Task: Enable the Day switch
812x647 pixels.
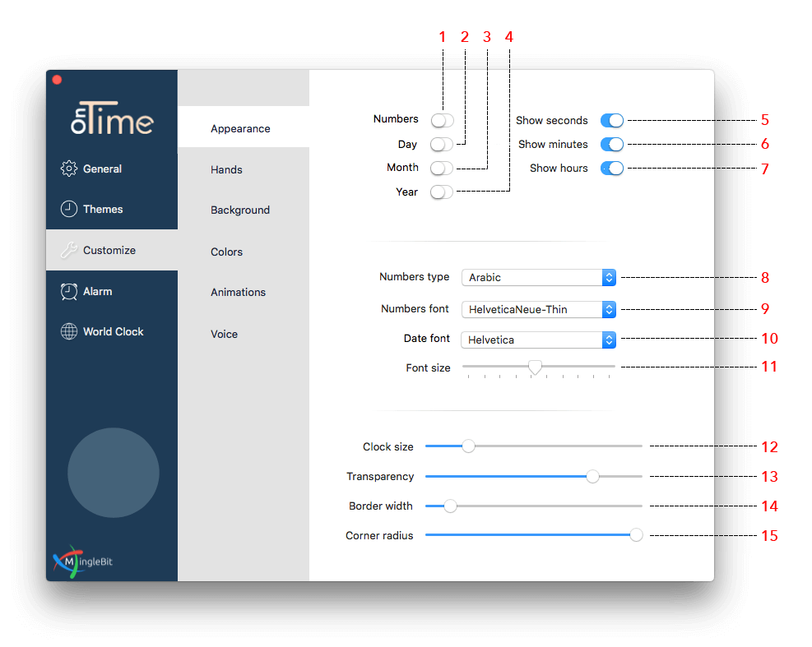Action: [442, 145]
